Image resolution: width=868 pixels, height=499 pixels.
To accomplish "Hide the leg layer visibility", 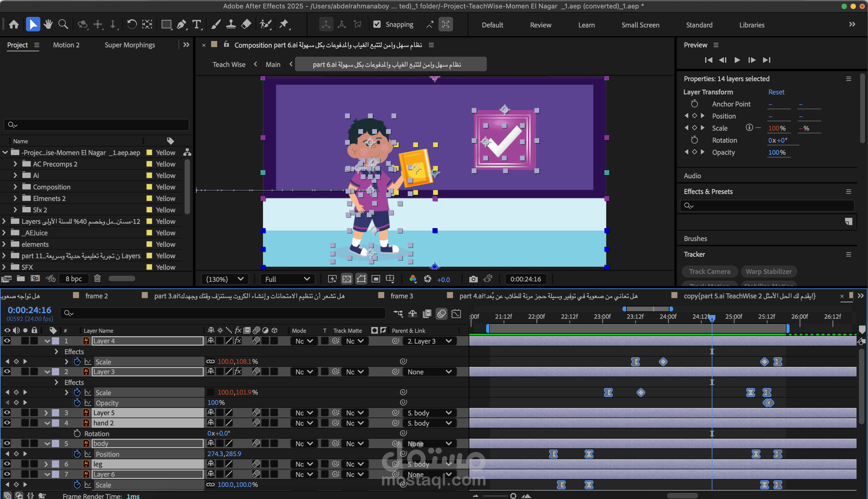I will point(7,464).
